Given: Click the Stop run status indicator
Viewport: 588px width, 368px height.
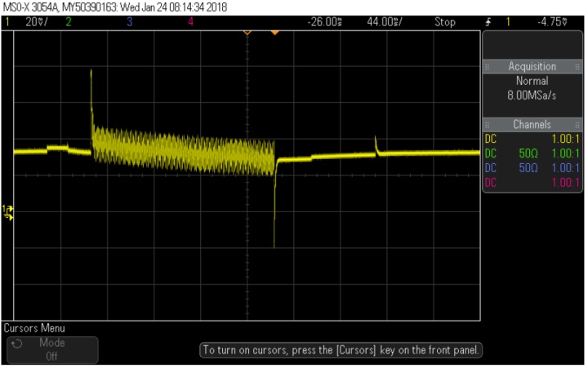Looking at the screenshot, I should (445, 22).
